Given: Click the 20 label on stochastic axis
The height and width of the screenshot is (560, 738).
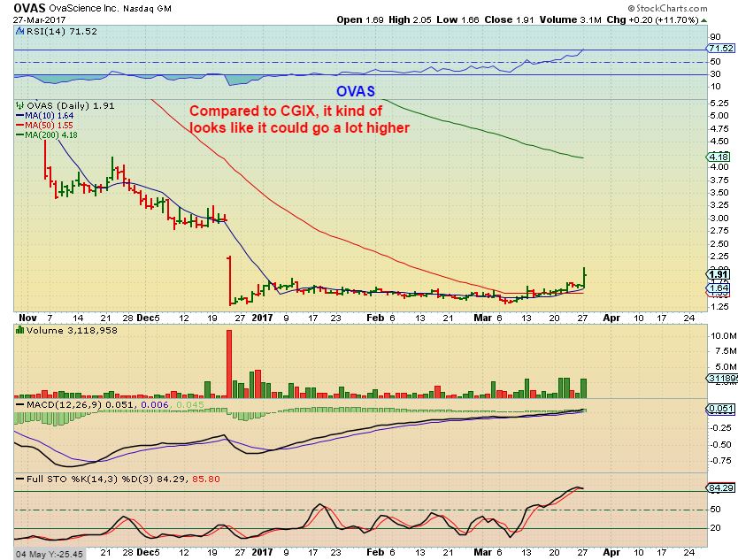Looking at the screenshot, I should click(x=715, y=528).
